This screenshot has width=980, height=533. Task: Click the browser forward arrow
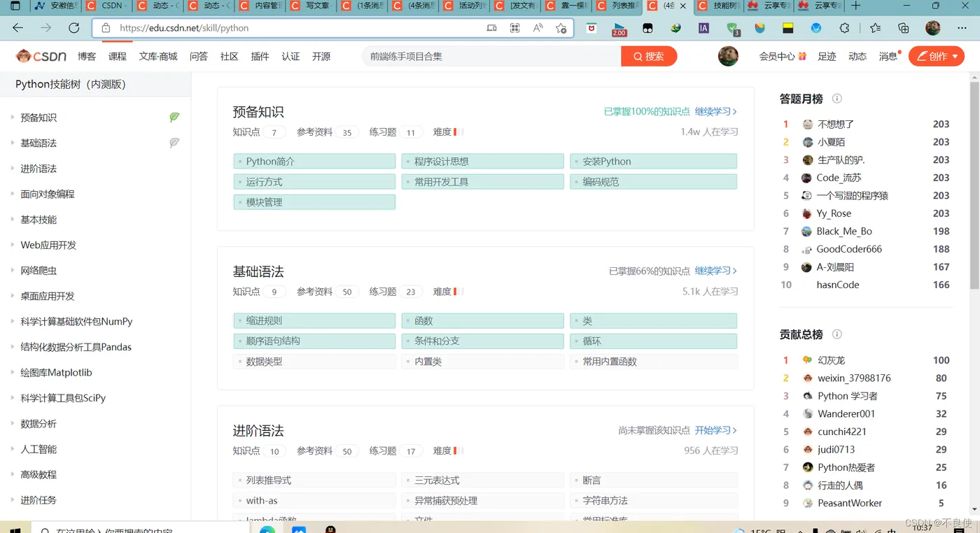tap(46, 28)
